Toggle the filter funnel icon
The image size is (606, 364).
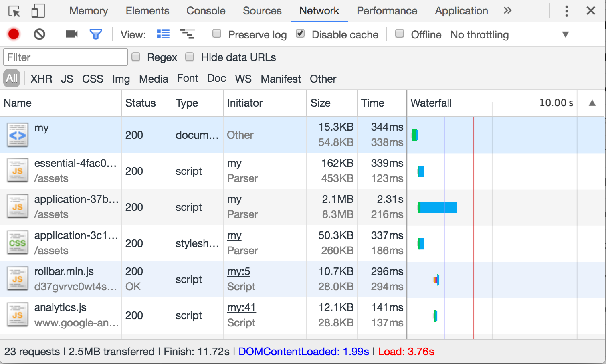pyautogui.click(x=96, y=34)
